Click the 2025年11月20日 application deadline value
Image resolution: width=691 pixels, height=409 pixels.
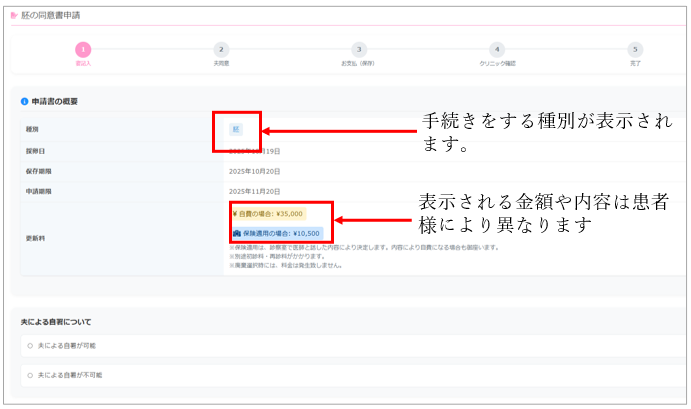tap(254, 191)
